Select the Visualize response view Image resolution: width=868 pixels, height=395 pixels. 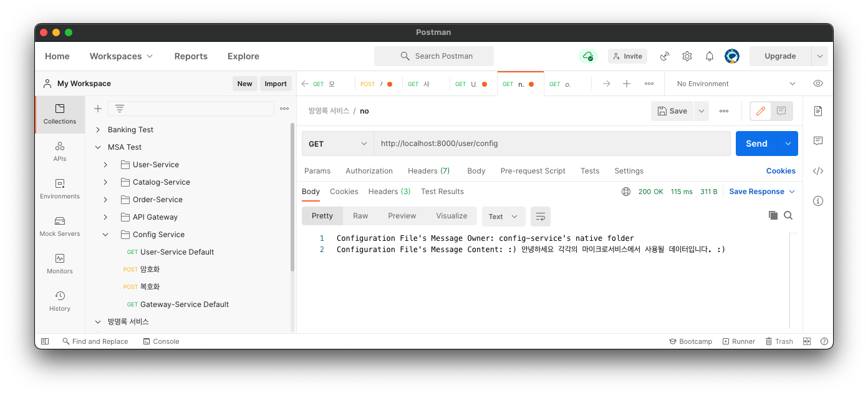click(451, 216)
